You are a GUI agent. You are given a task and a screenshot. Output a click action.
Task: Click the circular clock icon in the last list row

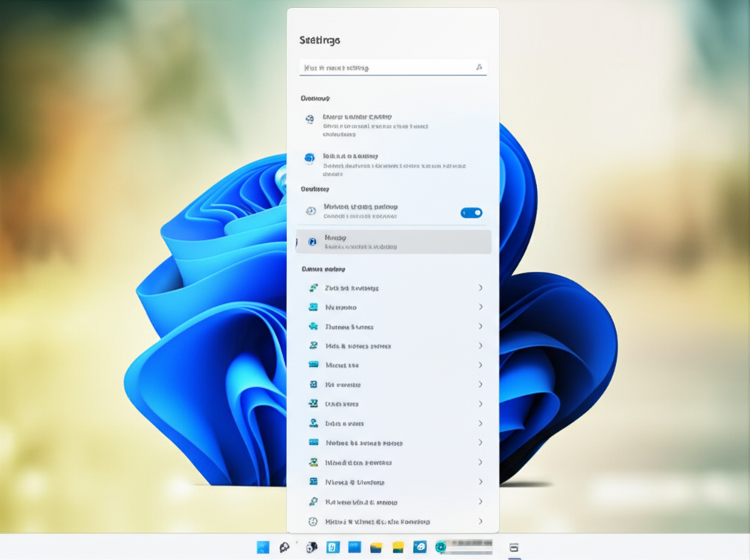(x=313, y=522)
